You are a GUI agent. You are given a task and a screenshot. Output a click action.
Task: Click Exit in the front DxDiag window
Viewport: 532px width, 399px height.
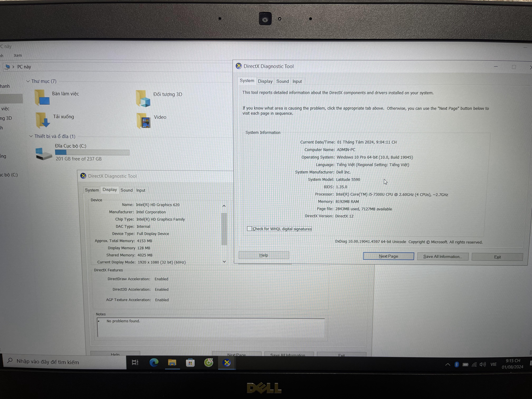[497, 257]
